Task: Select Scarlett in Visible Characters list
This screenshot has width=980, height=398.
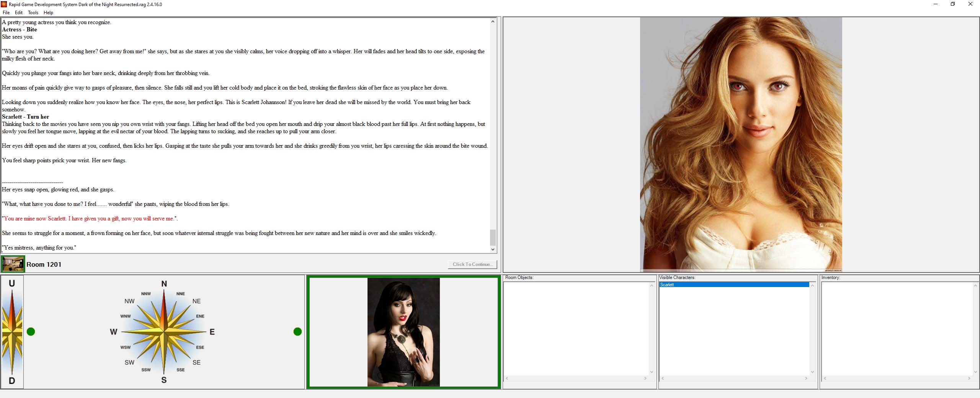Action: pos(667,285)
